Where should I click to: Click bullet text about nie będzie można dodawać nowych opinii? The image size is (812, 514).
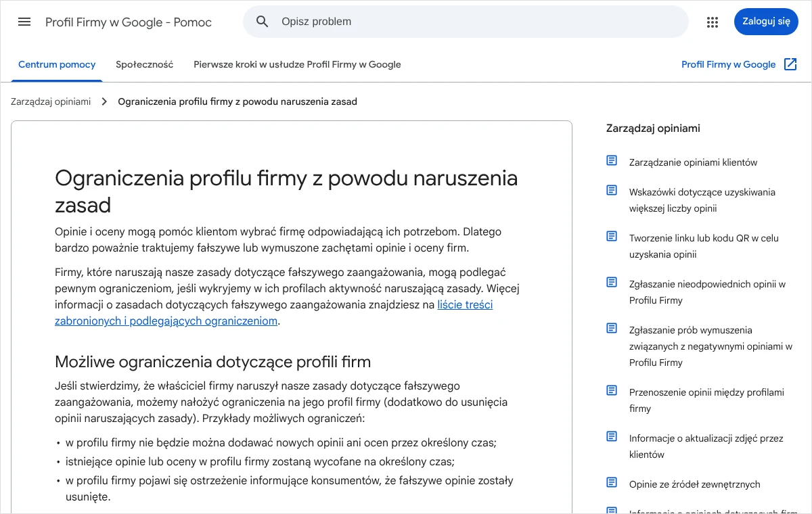tap(281, 443)
